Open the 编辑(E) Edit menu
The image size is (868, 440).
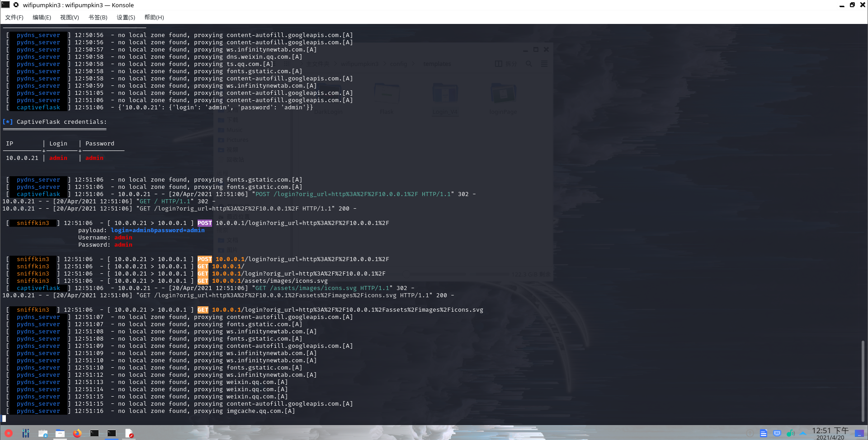[x=42, y=17]
